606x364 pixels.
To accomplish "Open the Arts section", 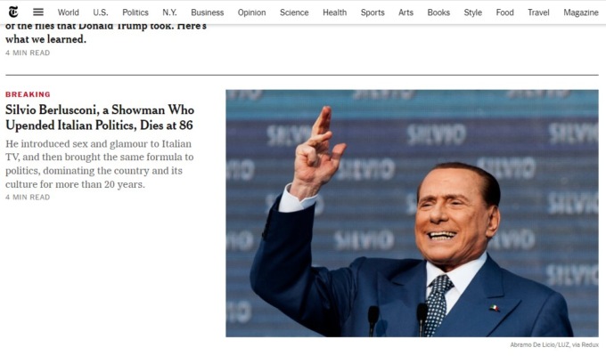I will click(405, 12).
